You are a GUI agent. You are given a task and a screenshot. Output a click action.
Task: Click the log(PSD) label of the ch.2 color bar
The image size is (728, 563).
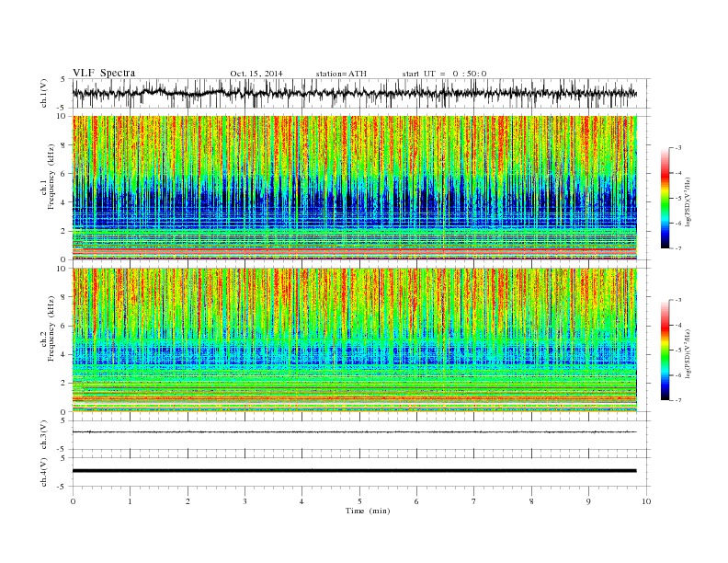tap(690, 354)
